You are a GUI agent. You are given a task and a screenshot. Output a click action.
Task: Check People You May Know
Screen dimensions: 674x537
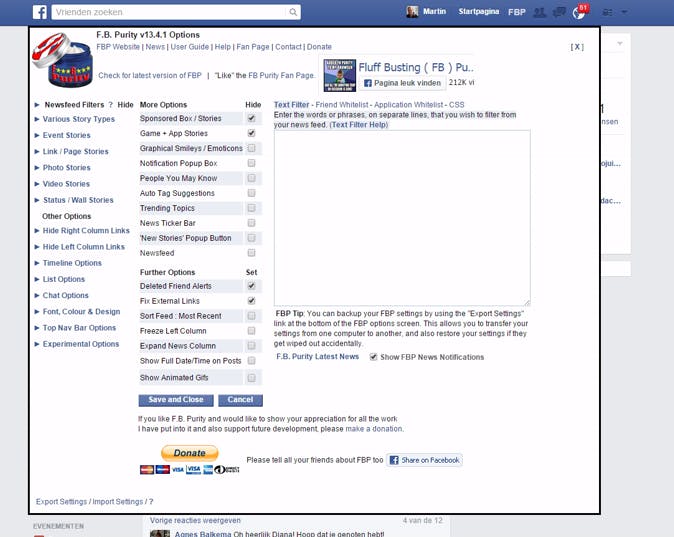(251, 178)
